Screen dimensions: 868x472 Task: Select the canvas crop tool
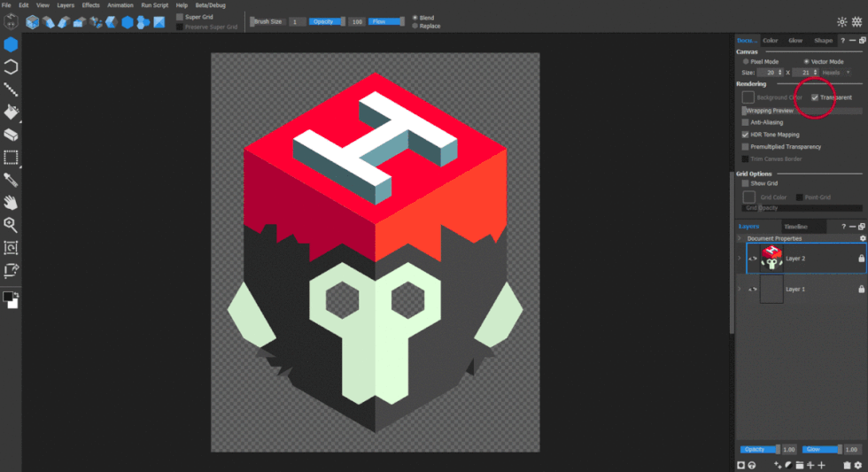[11, 271]
